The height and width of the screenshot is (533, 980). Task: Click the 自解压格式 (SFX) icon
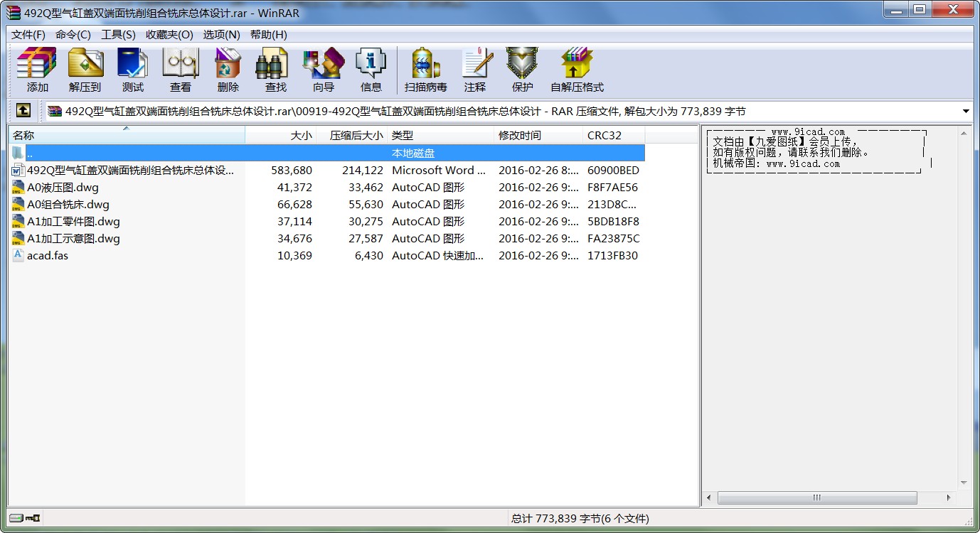click(576, 70)
